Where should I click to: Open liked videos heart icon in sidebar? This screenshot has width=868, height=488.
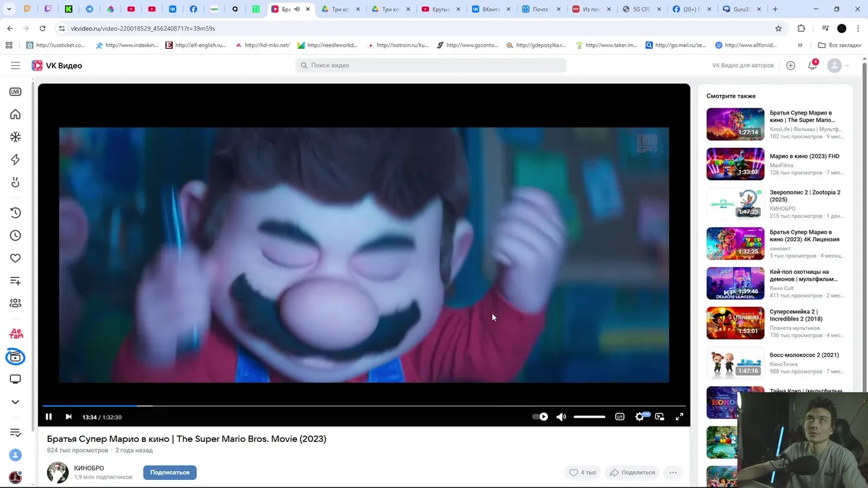[15, 258]
